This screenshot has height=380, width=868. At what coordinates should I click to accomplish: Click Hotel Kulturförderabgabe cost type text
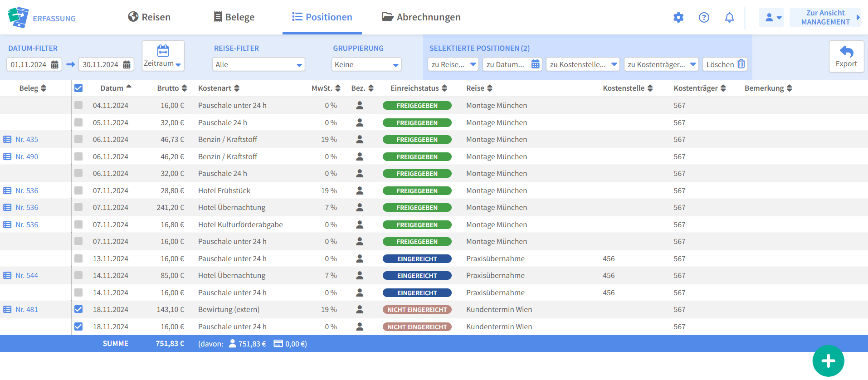240,224
